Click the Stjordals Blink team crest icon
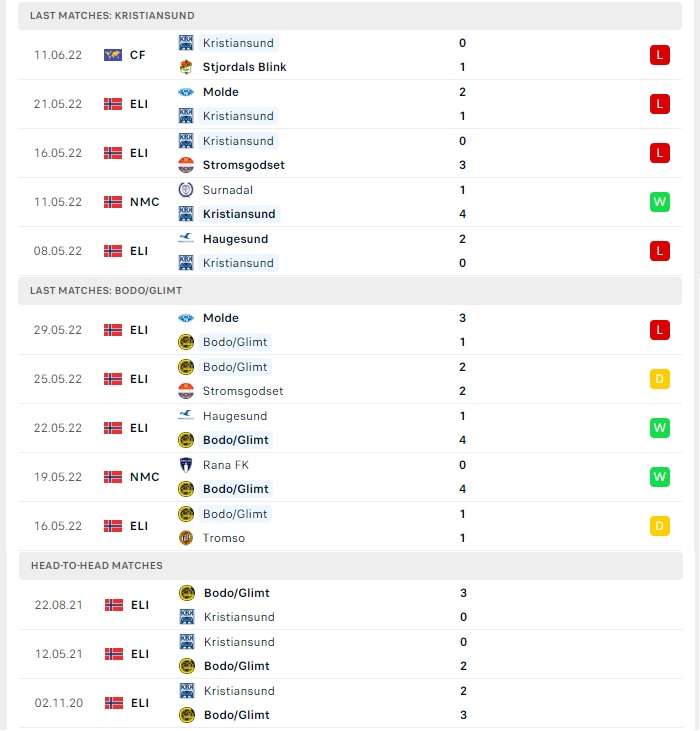Screen dimensions: 700x731 click(186, 67)
